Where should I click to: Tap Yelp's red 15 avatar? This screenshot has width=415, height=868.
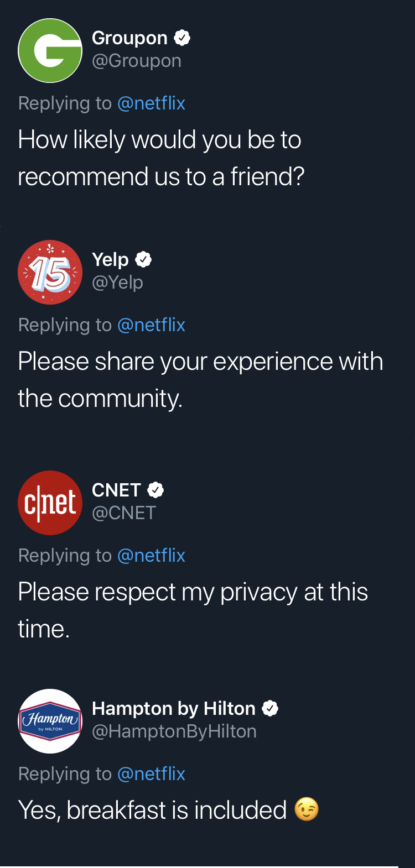50,272
